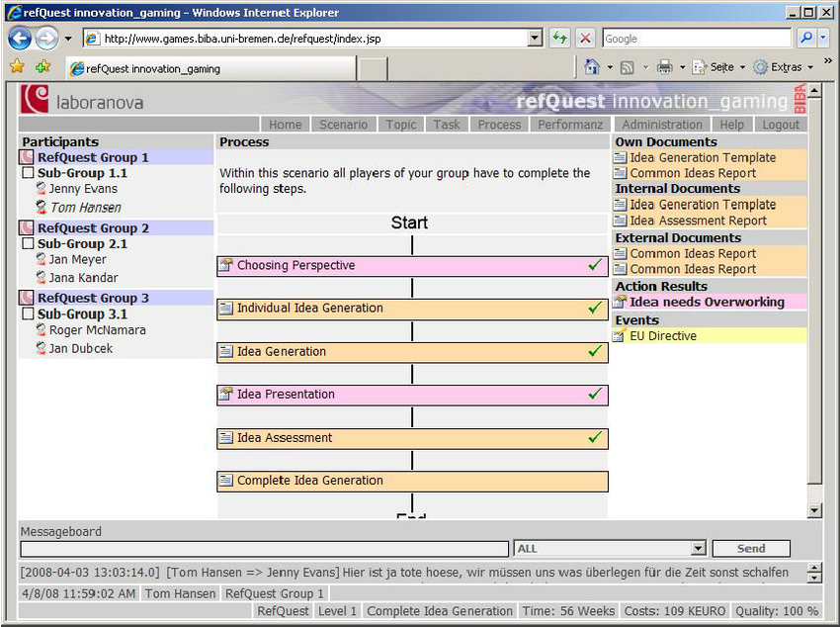This screenshot has width=840, height=627.
Task: Check the Sub-Group 2.1 checkbox
Action: click(29, 244)
